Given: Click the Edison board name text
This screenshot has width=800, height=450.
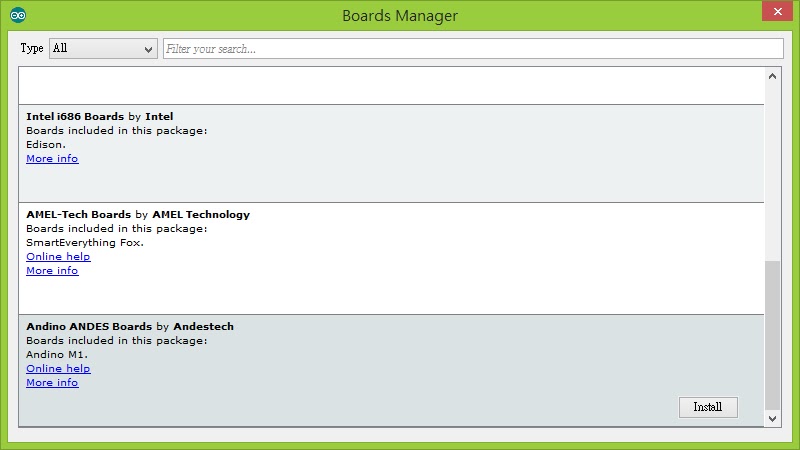Looking at the screenshot, I should 46,145.
